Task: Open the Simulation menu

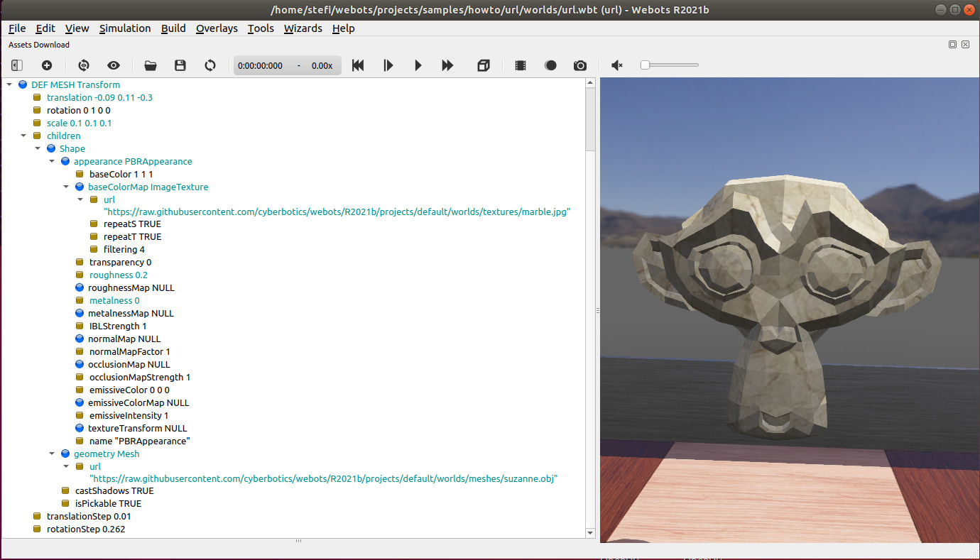Action: pos(125,28)
